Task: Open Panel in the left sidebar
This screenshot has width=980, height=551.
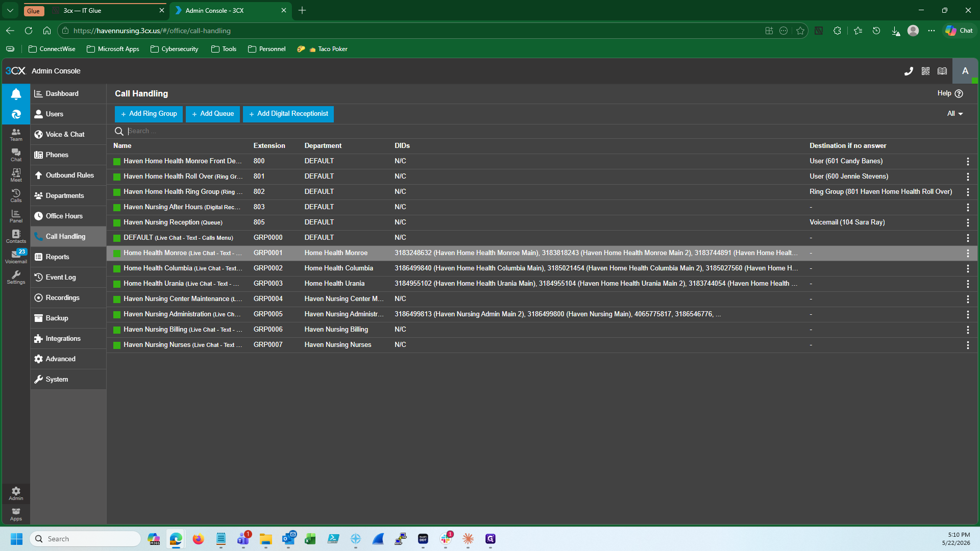Action: pos(16,216)
